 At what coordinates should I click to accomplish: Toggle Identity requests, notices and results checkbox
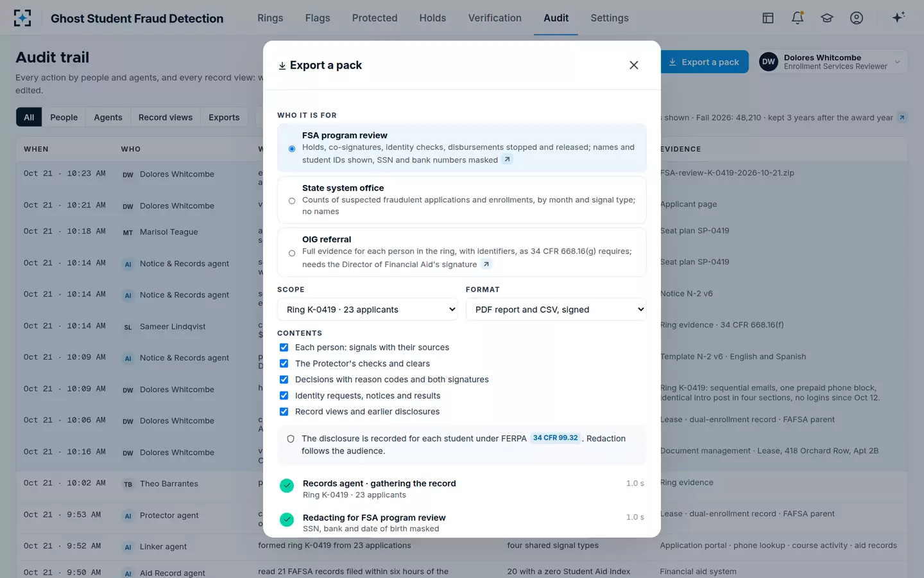coord(284,396)
